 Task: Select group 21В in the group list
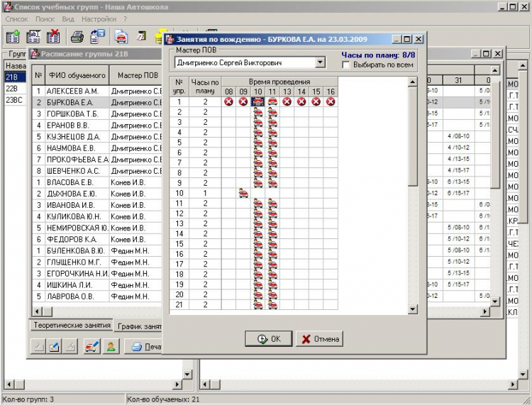pyautogui.click(x=15, y=77)
